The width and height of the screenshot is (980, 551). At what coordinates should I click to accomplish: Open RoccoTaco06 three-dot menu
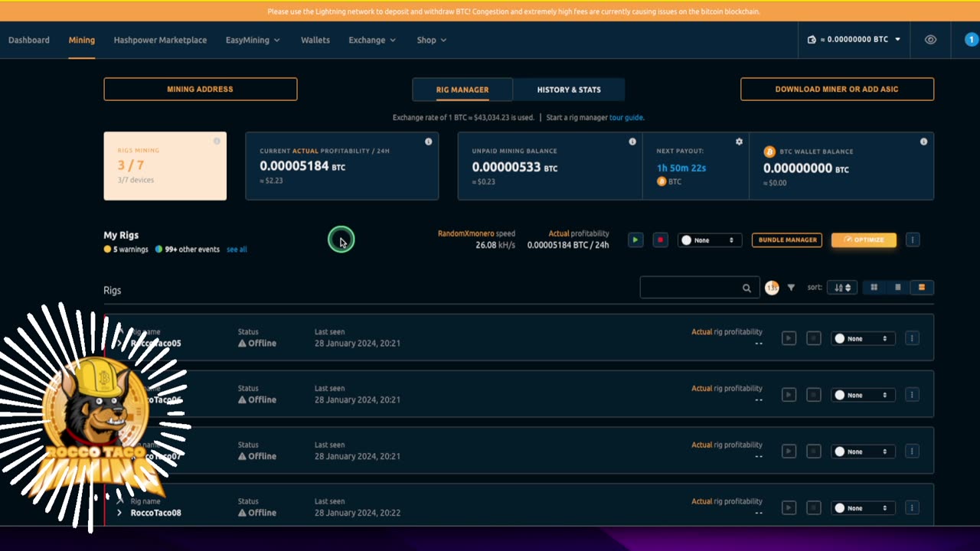[x=912, y=395]
